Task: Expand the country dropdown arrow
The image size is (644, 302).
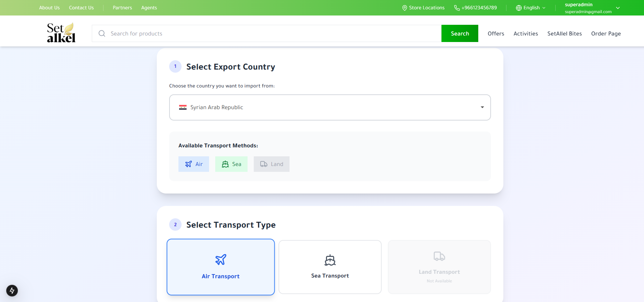Action: point(482,107)
